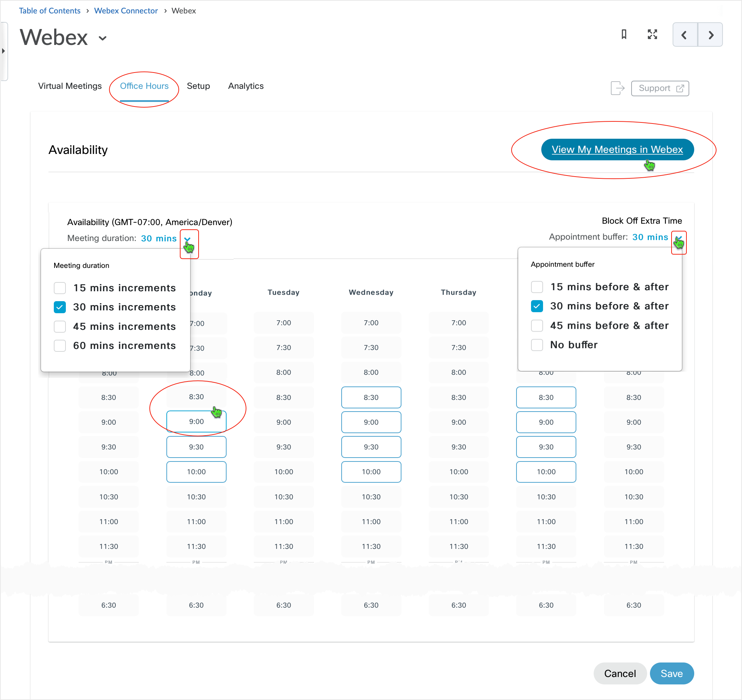Expand the Meeting duration dropdown arrow
Screen dimensions: 742x700
click(187, 239)
